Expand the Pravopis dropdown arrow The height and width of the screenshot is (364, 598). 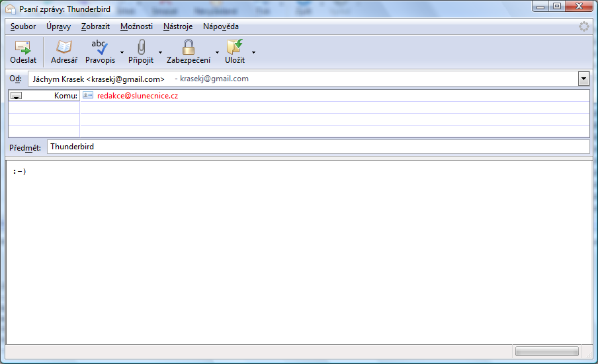[x=122, y=53]
